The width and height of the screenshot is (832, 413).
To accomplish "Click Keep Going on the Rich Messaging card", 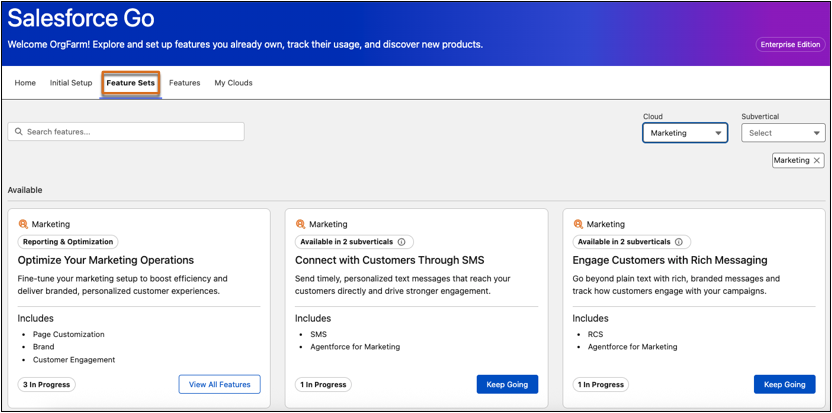I will [785, 384].
